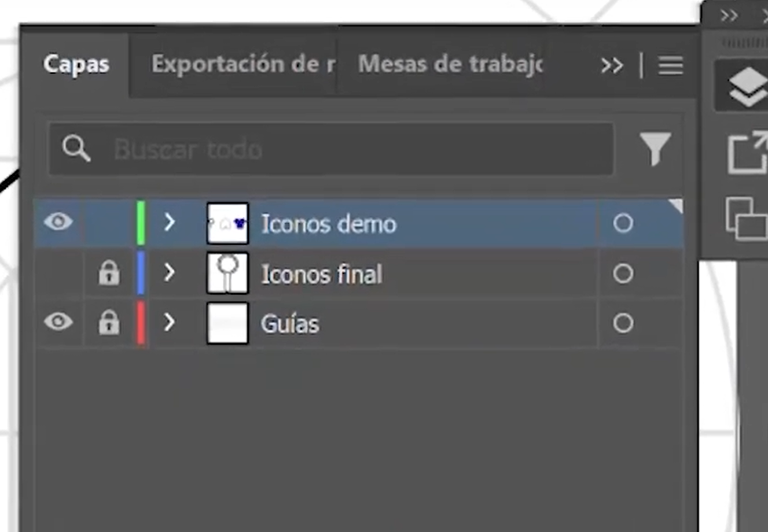Expand the Guías layer contents

(169, 323)
